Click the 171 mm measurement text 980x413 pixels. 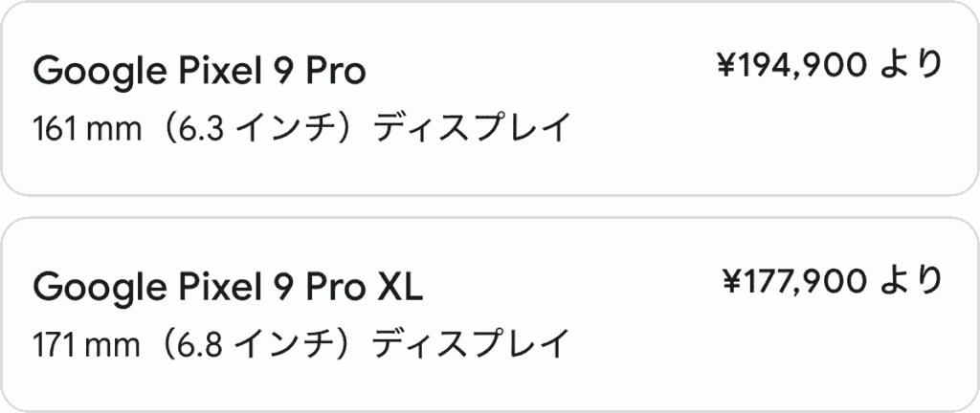click(x=86, y=344)
